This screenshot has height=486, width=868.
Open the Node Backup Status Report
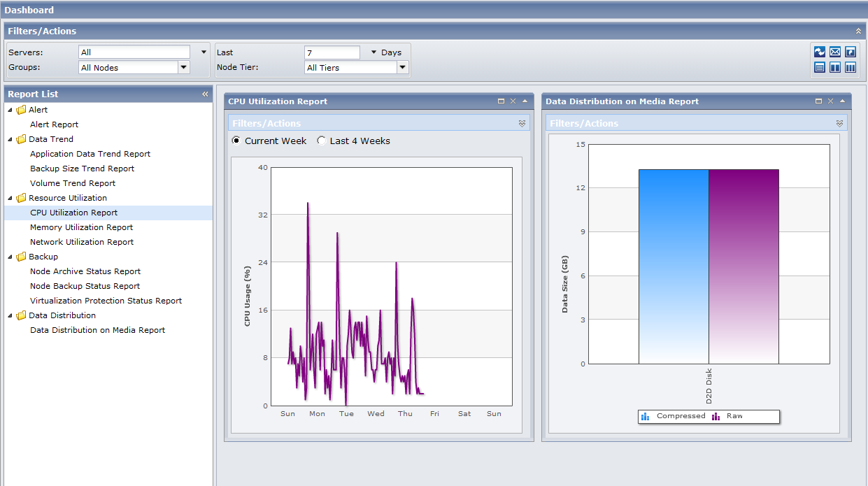pos(85,286)
